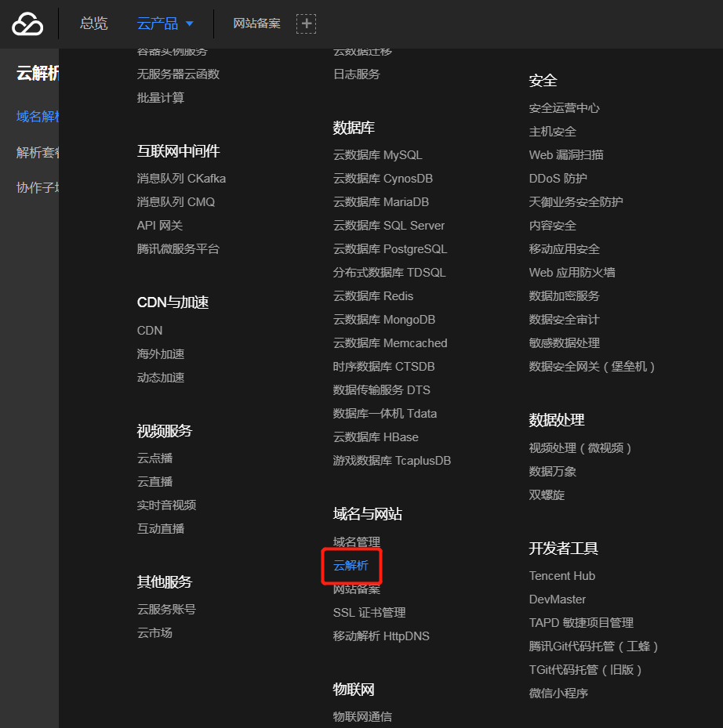
Task: Open SSL 证书管理 link
Action: [369, 613]
